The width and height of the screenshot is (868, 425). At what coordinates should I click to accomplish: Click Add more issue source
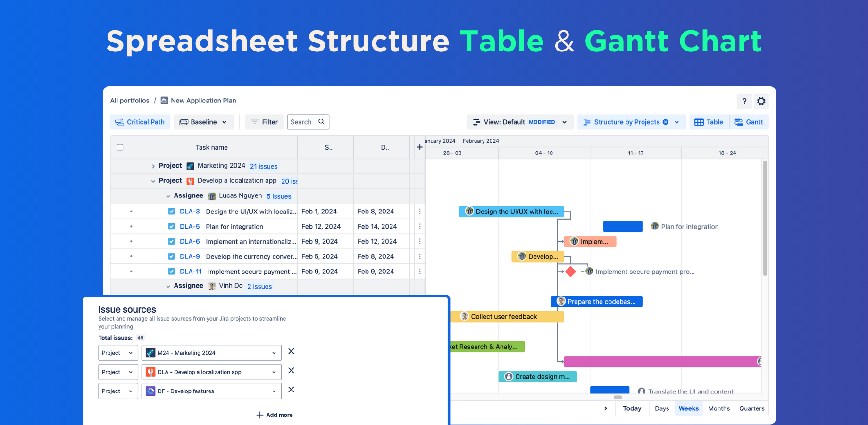pyautogui.click(x=275, y=415)
